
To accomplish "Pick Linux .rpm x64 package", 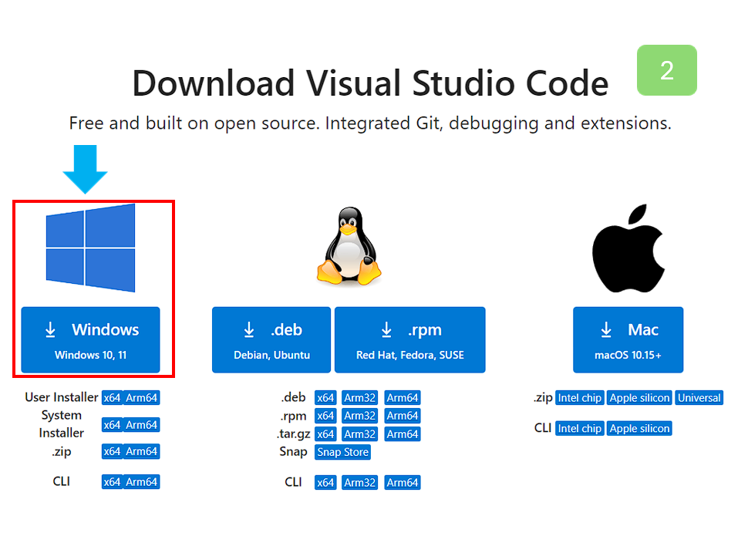I will tap(325, 416).
